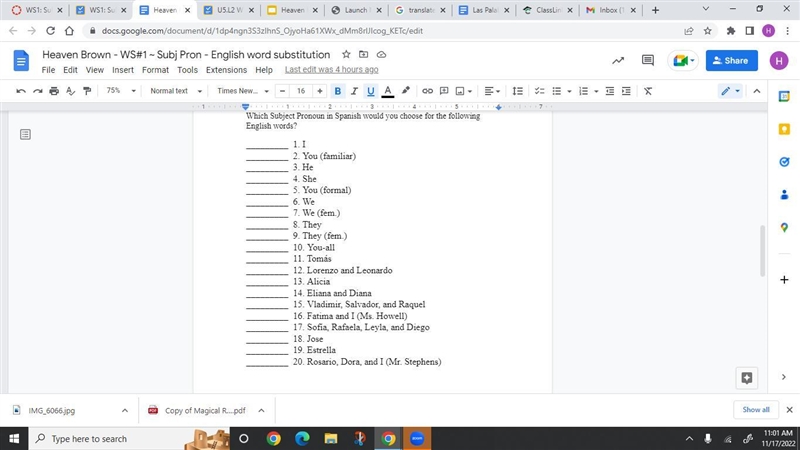Viewport: 800px width, 450px height.
Task: Open the Format menu
Action: tap(155, 70)
